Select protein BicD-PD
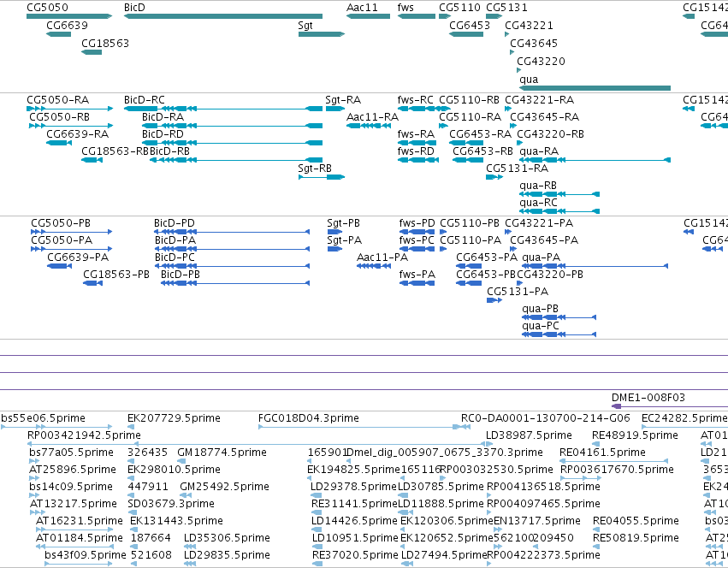Viewport: 728px width, 568px height. tap(232, 232)
